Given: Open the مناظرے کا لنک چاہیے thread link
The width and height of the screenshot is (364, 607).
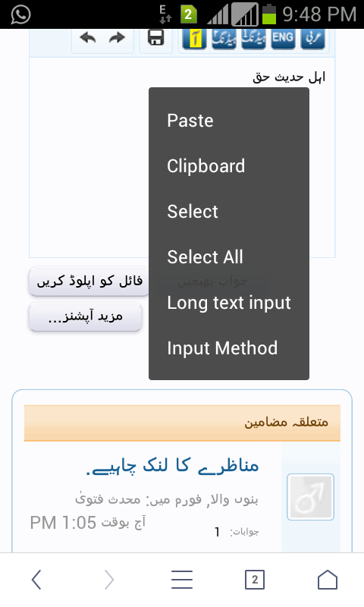Looking at the screenshot, I should (x=173, y=465).
